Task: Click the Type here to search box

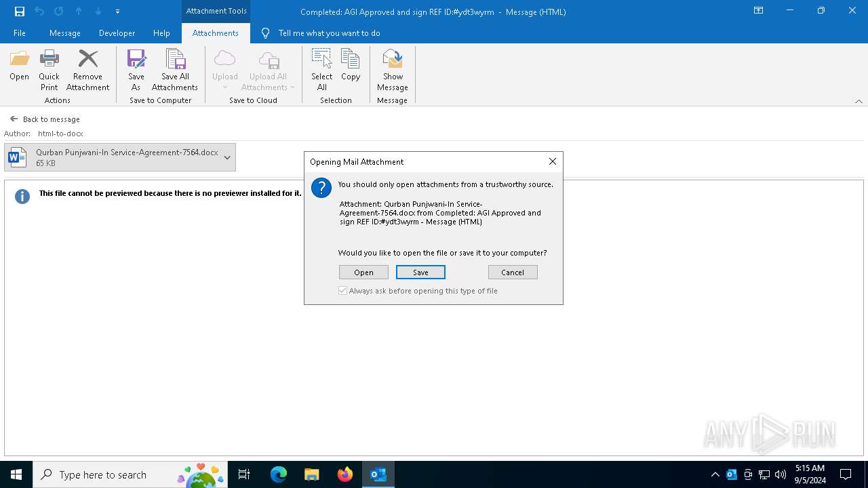Action: [130, 474]
